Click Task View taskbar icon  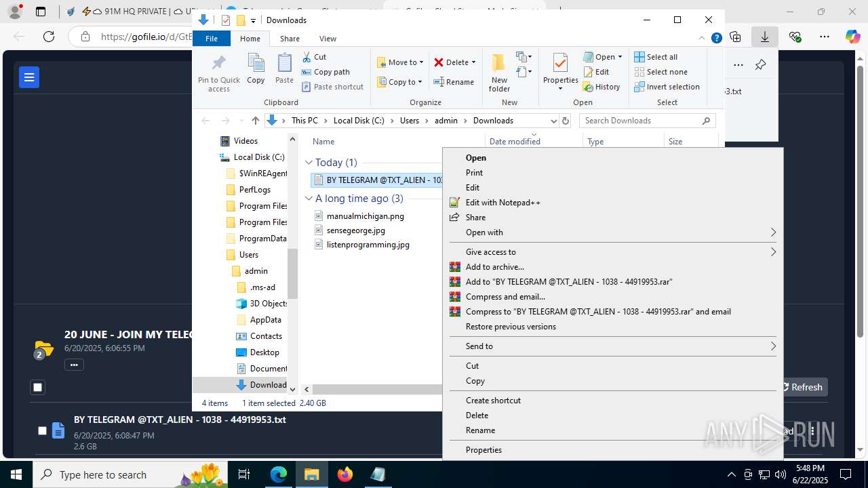pyautogui.click(x=244, y=474)
